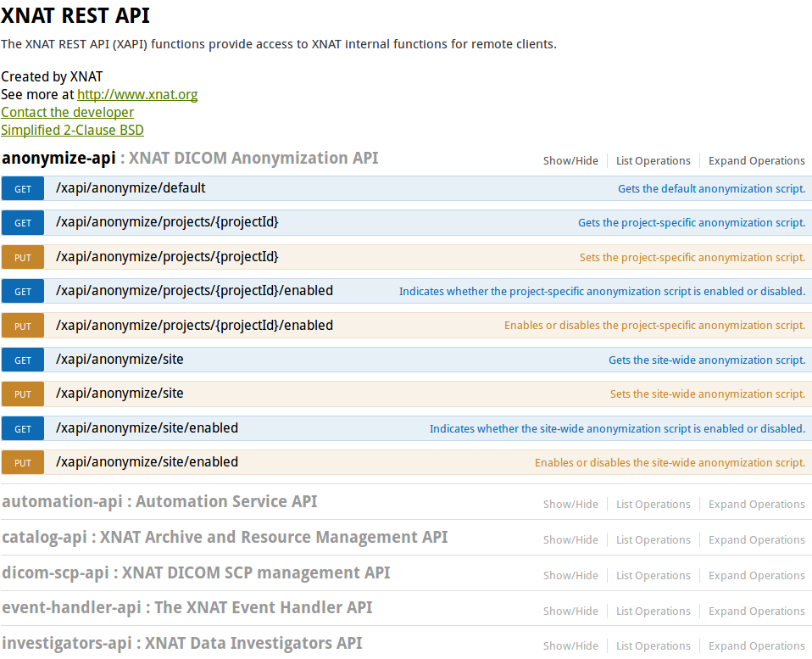Toggle Show/Hide for automation-api section
The height and width of the screenshot is (659, 812).
click(570, 505)
